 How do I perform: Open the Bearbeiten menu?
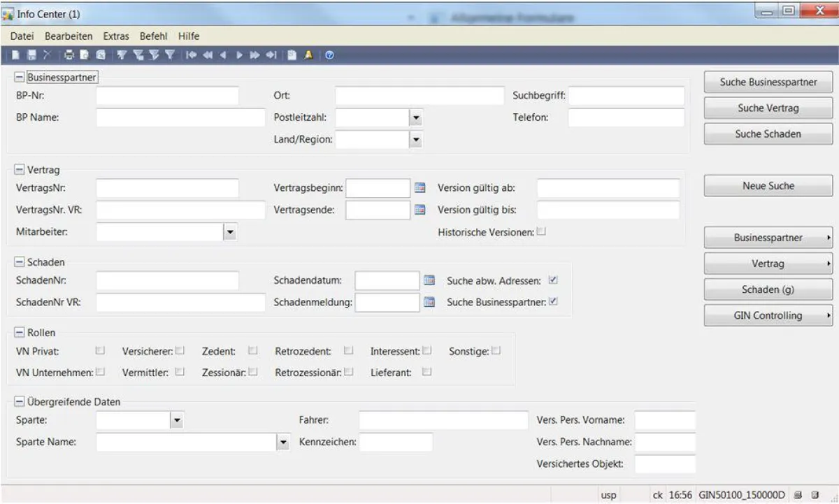click(69, 36)
